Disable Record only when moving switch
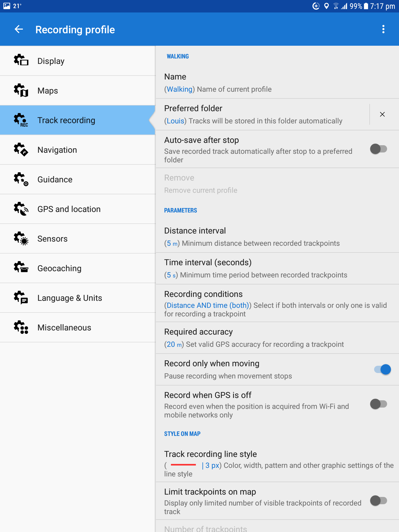Viewport: 399px width, 532px height. (383, 369)
